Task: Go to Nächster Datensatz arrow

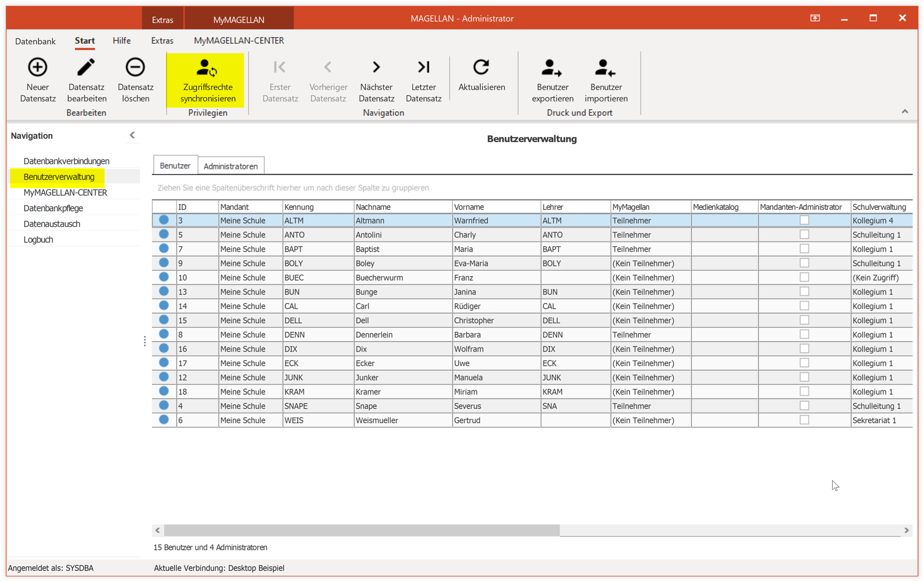Action: [376, 67]
